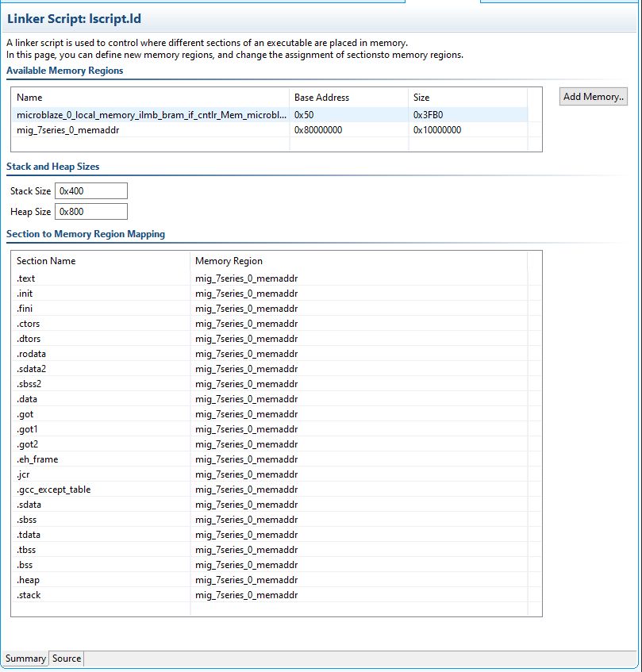This screenshot has height=672, width=642.
Task: Click base address 0x80000000 cell
Action: tap(318, 130)
